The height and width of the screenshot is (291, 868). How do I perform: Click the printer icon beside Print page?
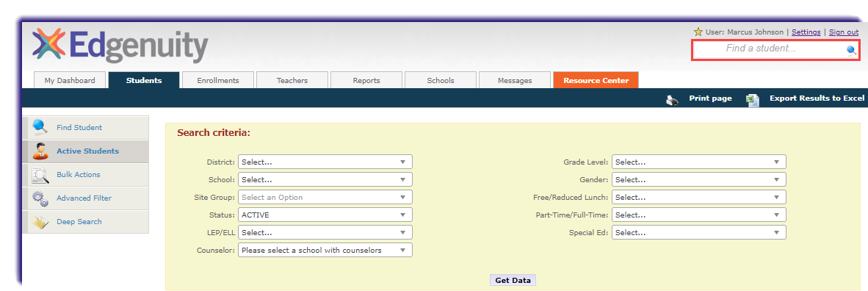click(x=672, y=101)
